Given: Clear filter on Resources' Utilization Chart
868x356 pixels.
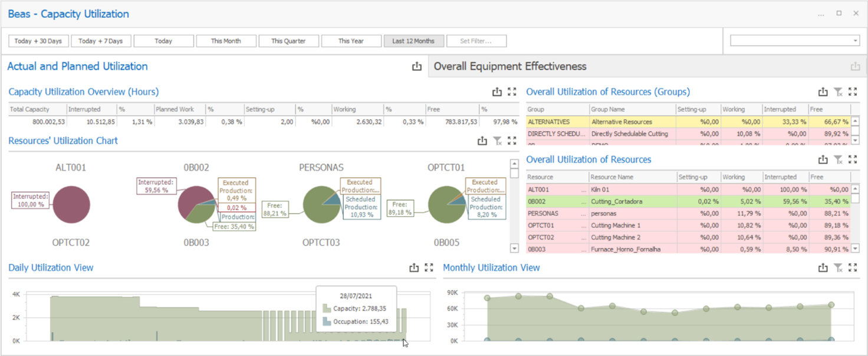Looking at the screenshot, I should (x=497, y=141).
